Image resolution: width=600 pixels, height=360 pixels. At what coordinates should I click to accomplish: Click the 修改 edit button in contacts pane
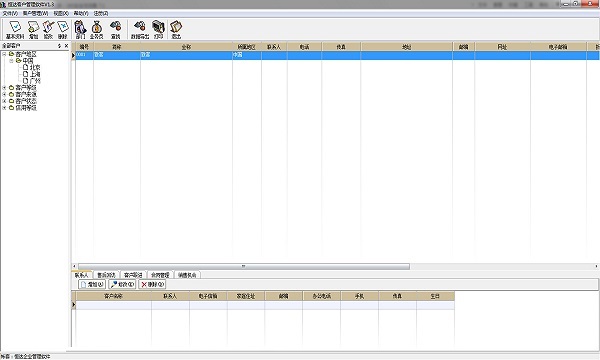122,285
